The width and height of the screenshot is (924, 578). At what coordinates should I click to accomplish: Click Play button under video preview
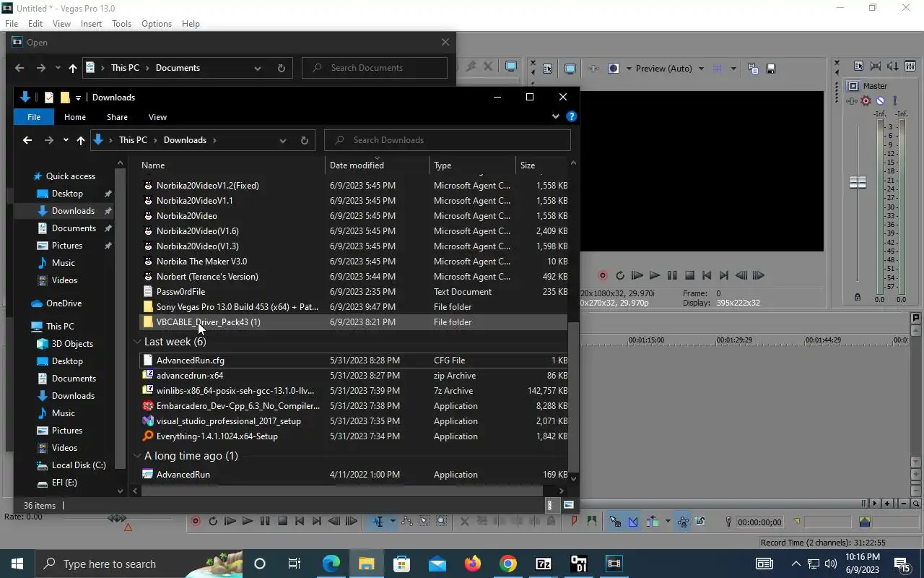655,275
